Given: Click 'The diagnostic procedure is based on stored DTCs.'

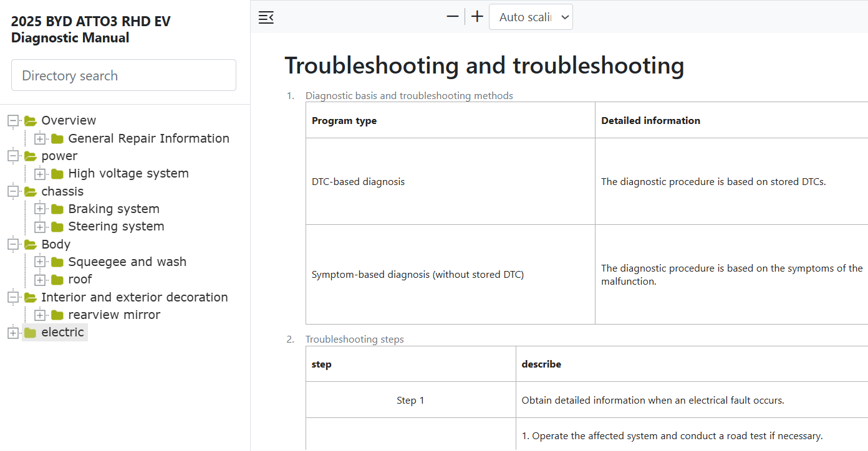Looking at the screenshot, I should coord(713,182).
